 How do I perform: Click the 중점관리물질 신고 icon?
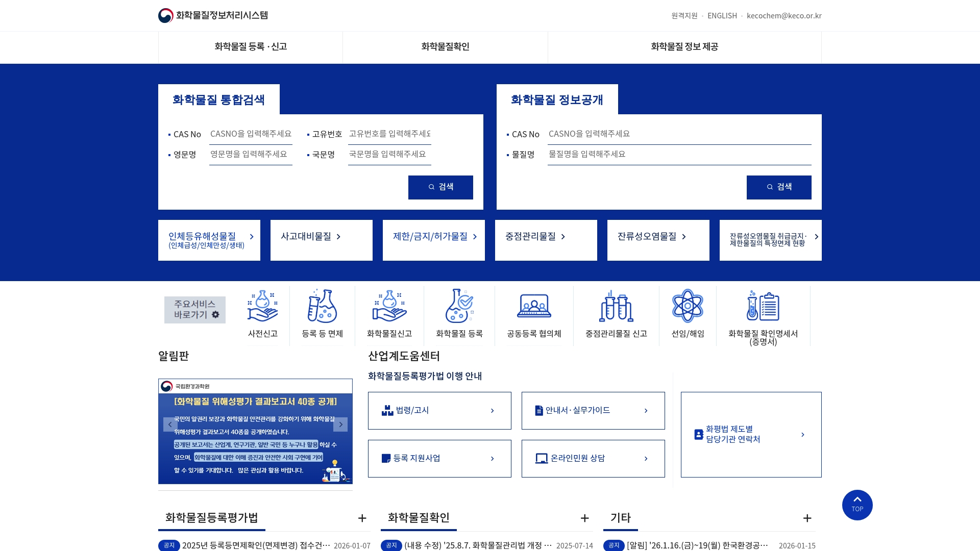click(x=616, y=306)
